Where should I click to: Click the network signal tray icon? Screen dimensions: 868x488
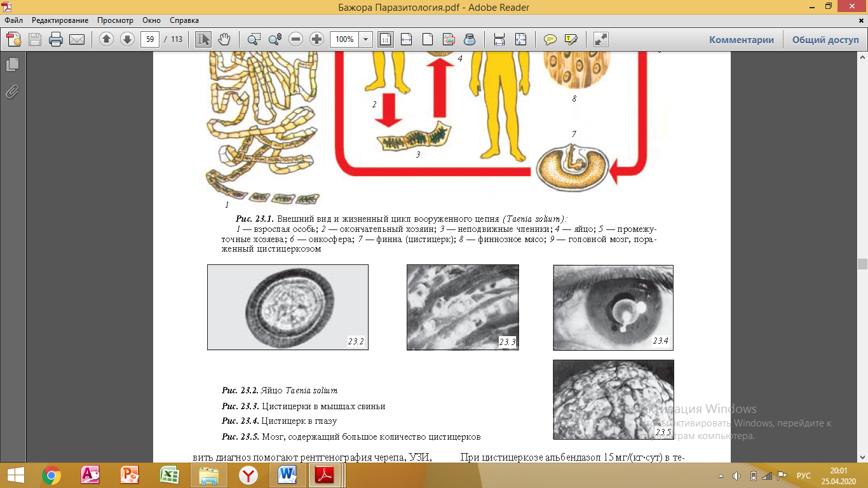coord(767,475)
